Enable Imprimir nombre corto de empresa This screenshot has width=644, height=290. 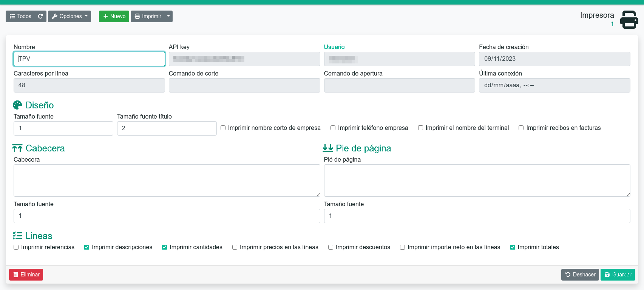(223, 128)
